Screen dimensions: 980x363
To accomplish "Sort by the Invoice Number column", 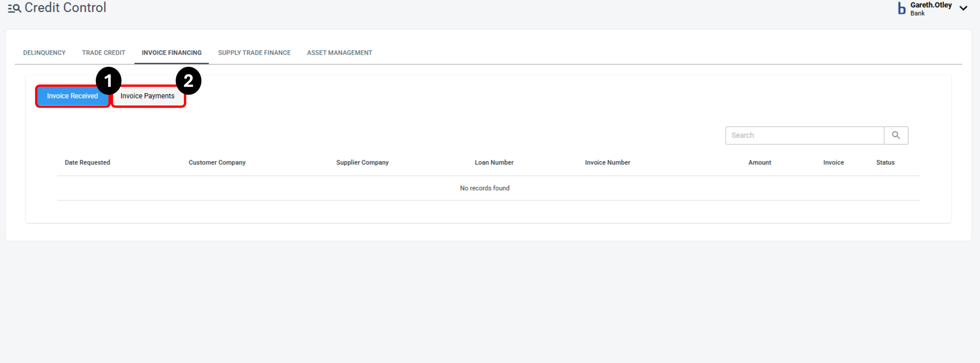I will pyautogui.click(x=607, y=162).
